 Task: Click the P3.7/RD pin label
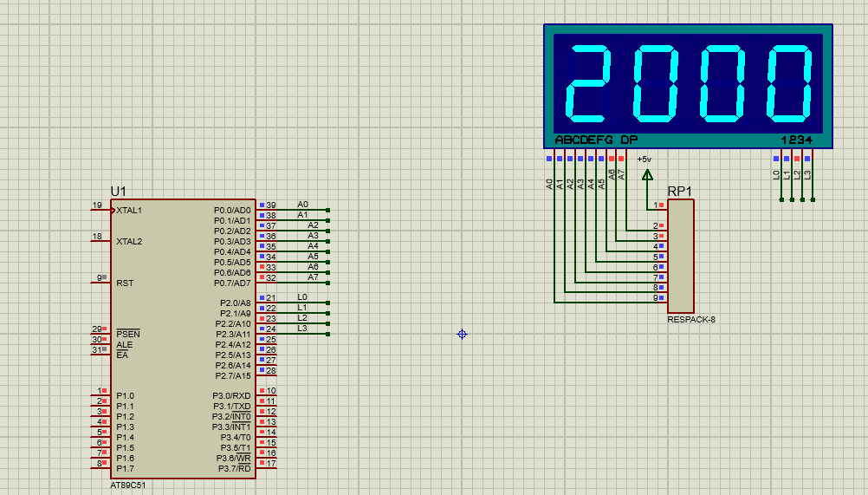(235, 468)
